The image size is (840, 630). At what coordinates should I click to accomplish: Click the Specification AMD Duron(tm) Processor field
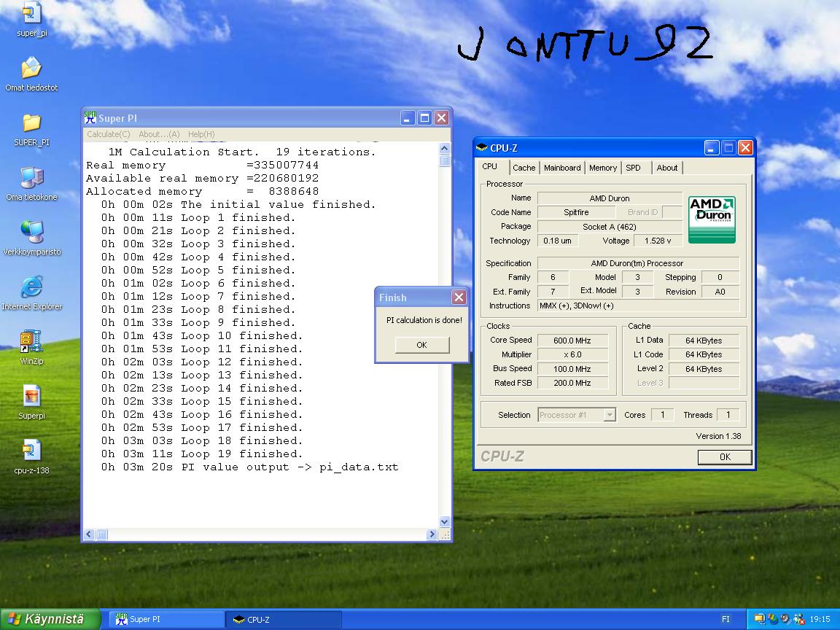[639, 263]
